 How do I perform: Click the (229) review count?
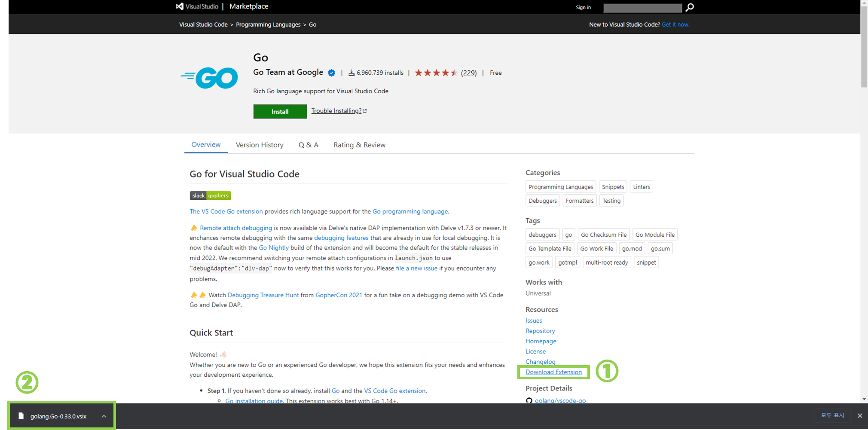(x=469, y=73)
